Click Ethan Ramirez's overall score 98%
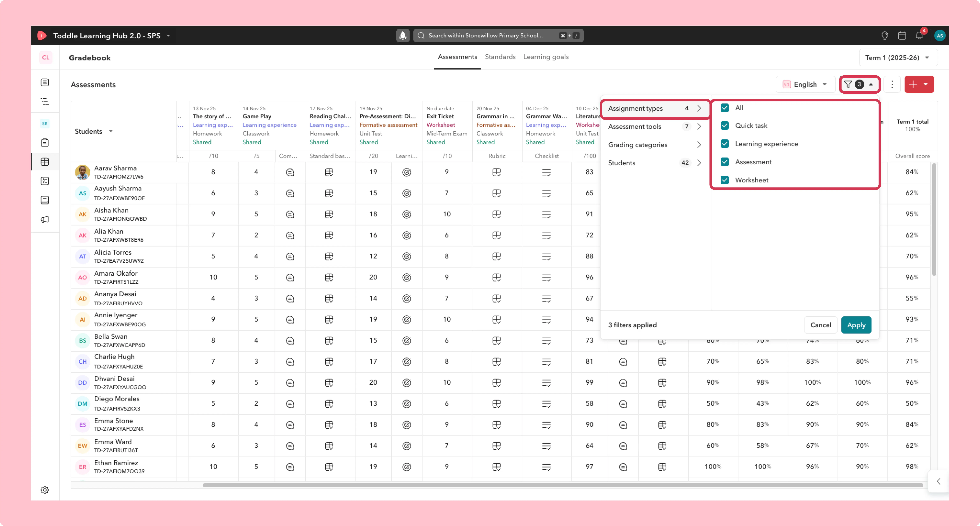Viewport: 980px width, 526px height. point(912,467)
